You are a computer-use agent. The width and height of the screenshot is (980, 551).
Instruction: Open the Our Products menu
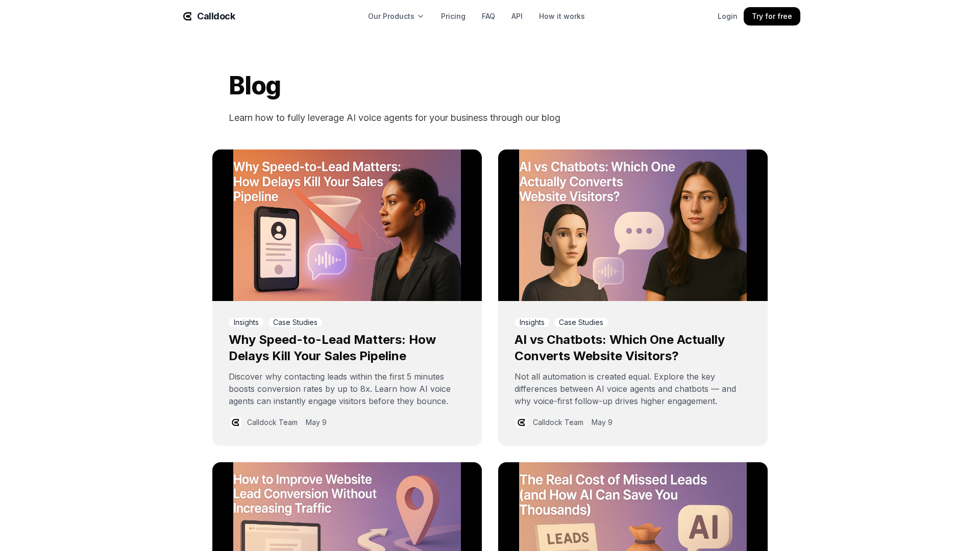[396, 16]
